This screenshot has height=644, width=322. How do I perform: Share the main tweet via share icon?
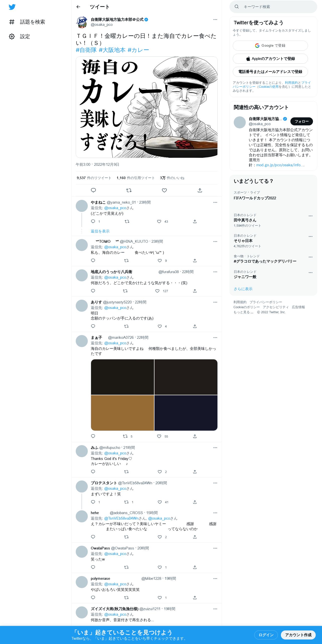(x=200, y=190)
